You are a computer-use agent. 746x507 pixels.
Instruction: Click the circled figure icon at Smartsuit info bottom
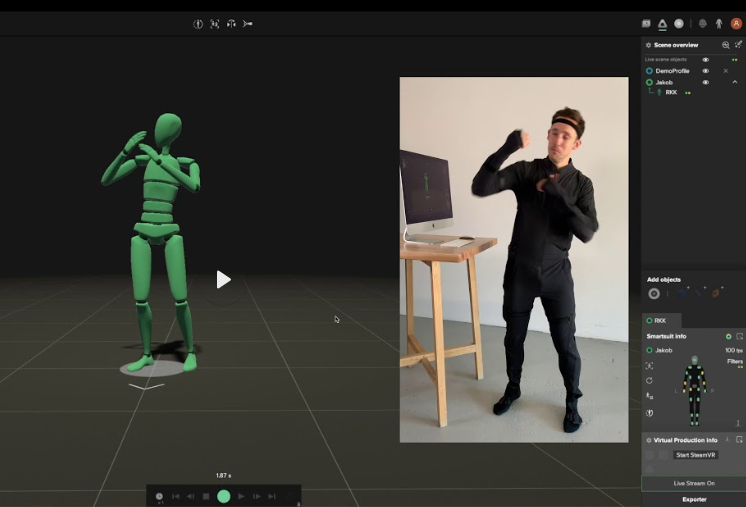(x=649, y=413)
